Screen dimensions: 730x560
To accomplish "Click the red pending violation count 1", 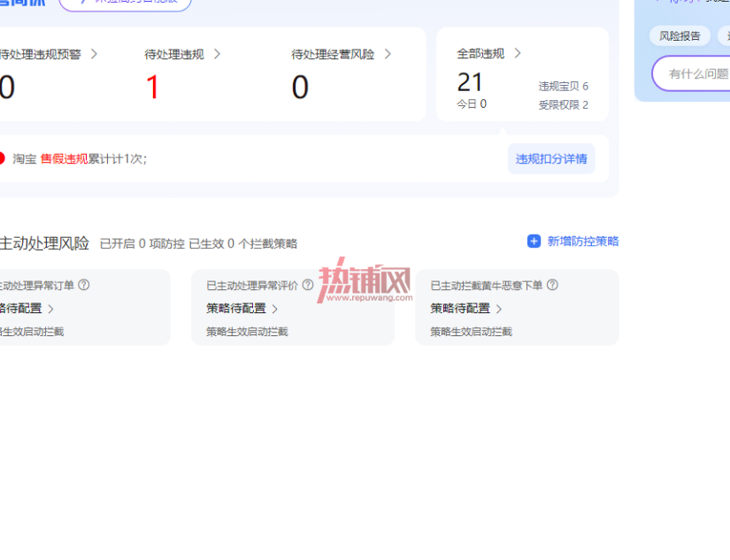I will (153, 87).
